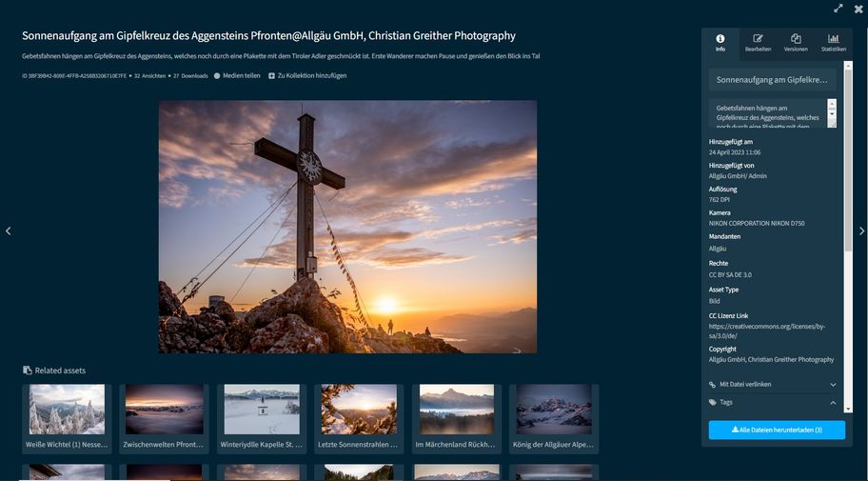The image size is (868, 481).
Task: Close the asset detail view
Action: click(858, 9)
